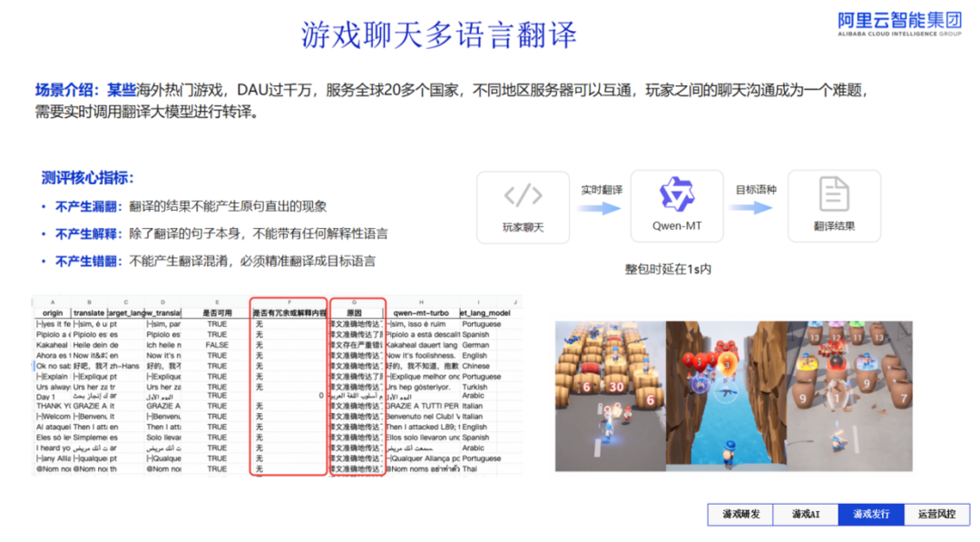Click the Qwen-MT star logo icon

[x=677, y=193]
